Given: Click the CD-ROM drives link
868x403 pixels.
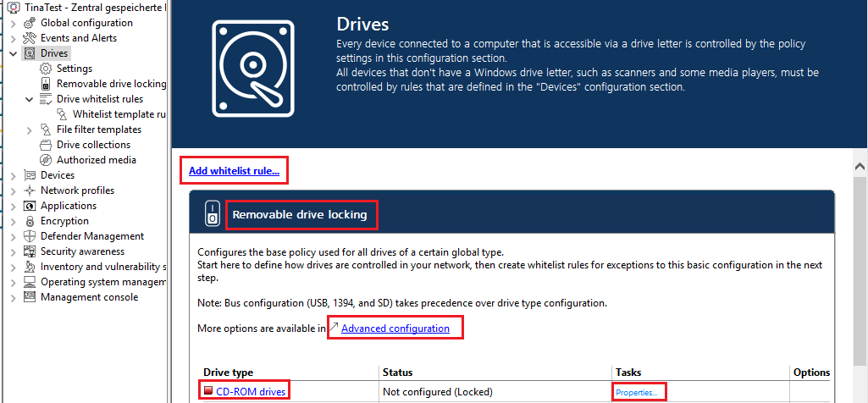Looking at the screenshot, I should pos(251,391).
